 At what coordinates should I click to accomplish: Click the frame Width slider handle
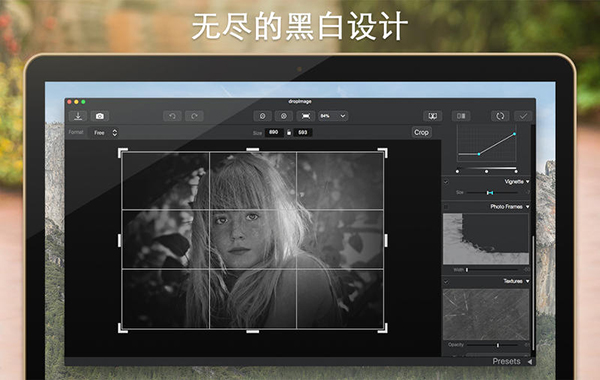coord(467,270)
